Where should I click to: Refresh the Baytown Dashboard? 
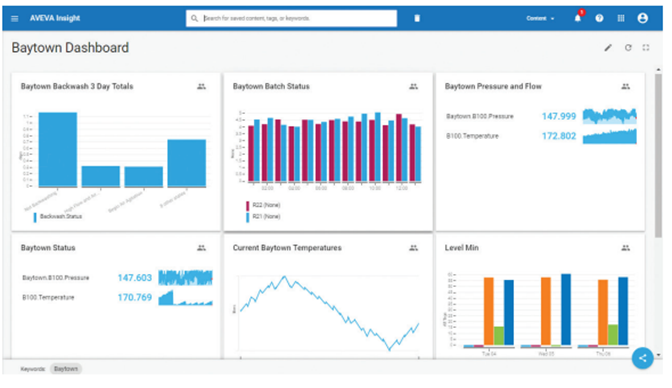pyautogui.click(x=628, y=48)
